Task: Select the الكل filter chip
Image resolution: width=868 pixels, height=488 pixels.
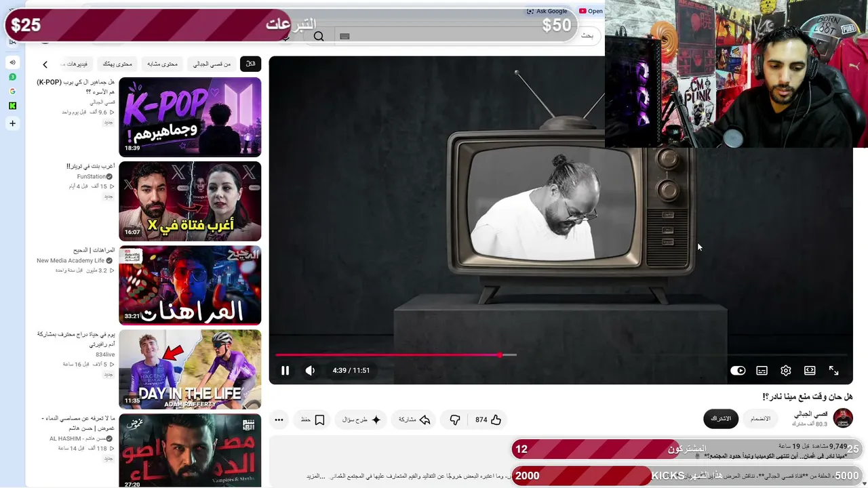Action: 251,64
